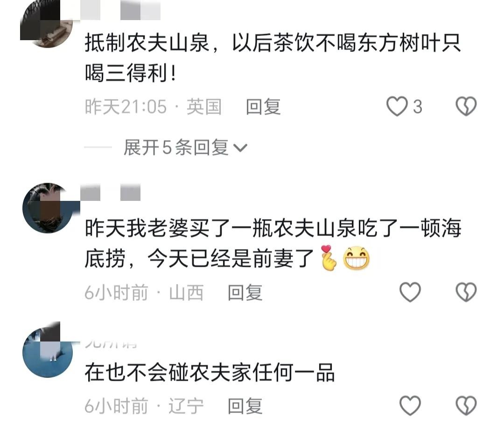Open blue avatar of 辽宁 commenter
Viewport: 504px width, 434px height.
tap(48, 352)
